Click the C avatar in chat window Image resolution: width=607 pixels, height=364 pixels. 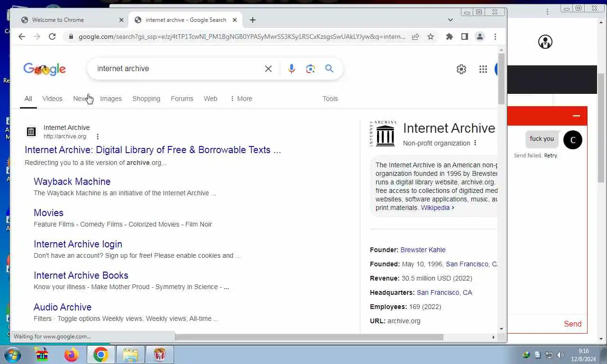click(x=572, y=140)
